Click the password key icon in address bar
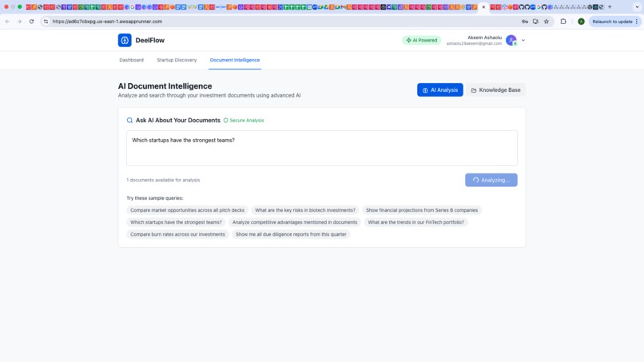644x362 pixels. pyautogui.click(x=524, y=22)
